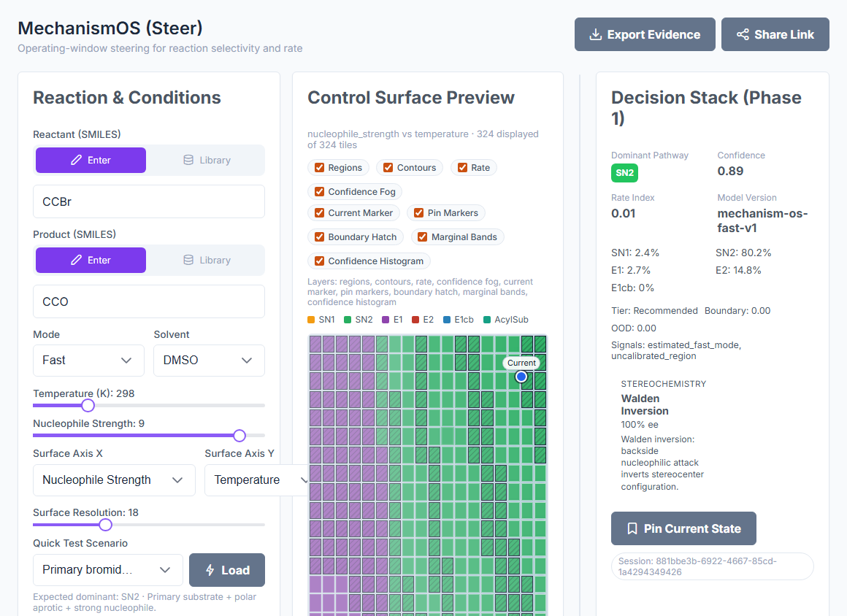The height and width of the screenshot is (616, 847).
Task: Switch Product input to Library tab
Action: tap(207, 261)
